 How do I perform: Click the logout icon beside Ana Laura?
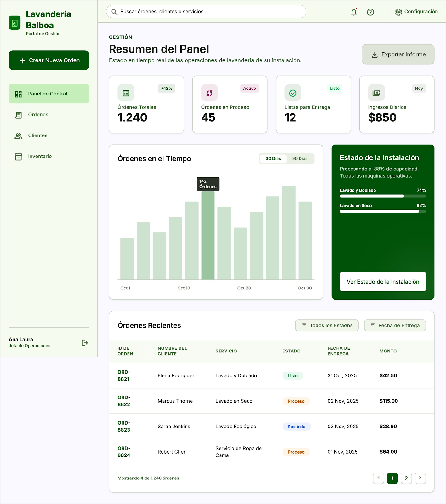tap(85, 343)
